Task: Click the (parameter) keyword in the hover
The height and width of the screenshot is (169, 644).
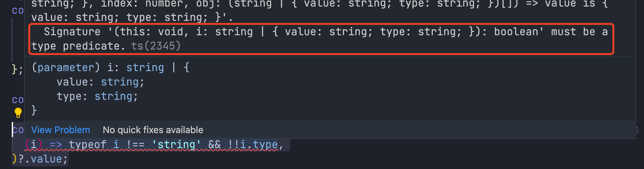Action: tap(66, 68)
